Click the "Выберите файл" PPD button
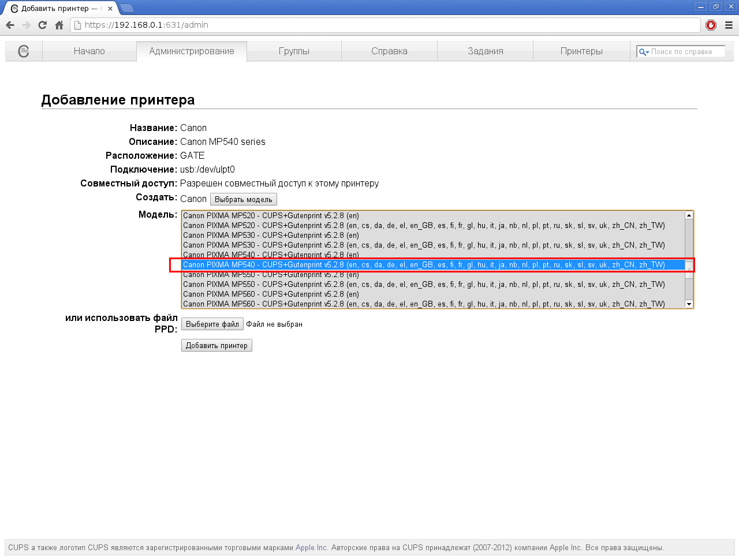Viewport: 739px width, 560px height. pos(212,324)
